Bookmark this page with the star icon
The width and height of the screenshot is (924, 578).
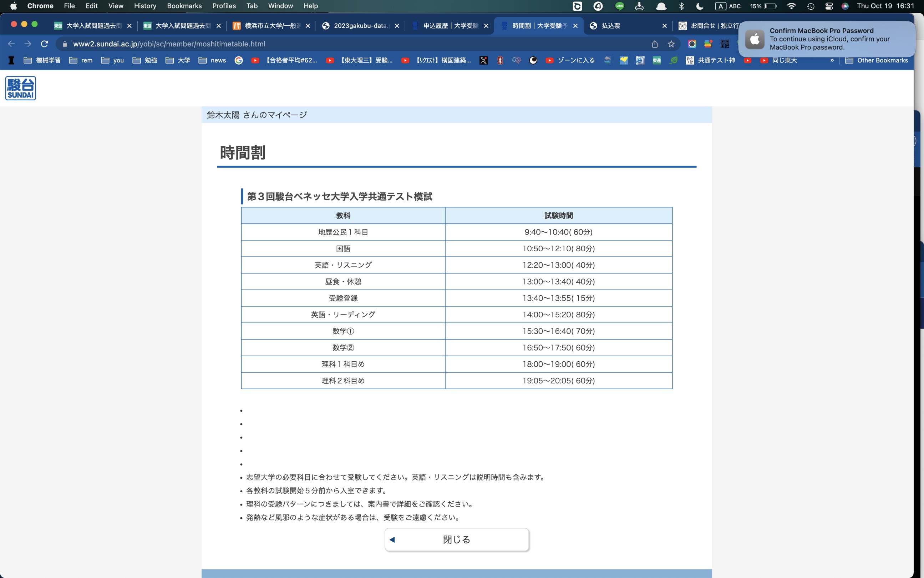click(x=671, y=44)
